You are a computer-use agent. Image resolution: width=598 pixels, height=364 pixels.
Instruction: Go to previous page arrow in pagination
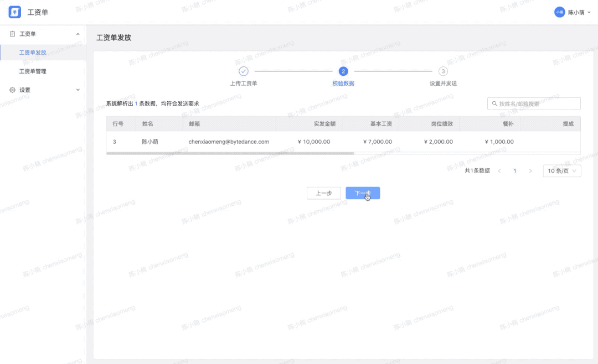click(x=499, y=171)
